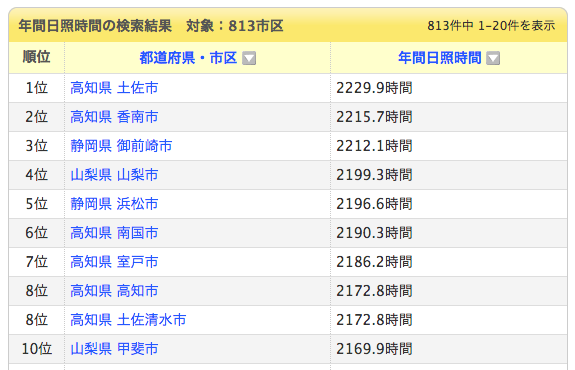Viewport: 575px width, 370px height.
Task: Open 静岡県 御前崎市 link
Action: [x=121, y=146]
